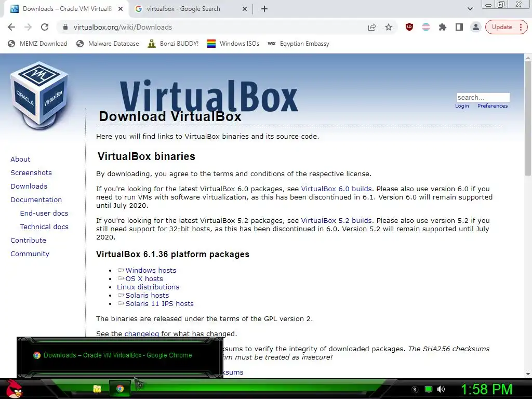Show hidden system tray icons
The image size is (532, 399).
pos(415,390)
